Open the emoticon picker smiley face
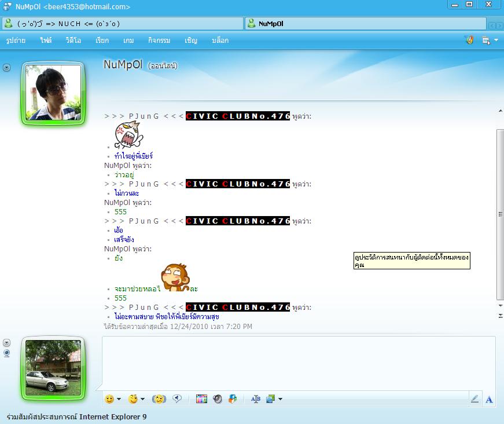Viewport: 504px width, 424px height. 109,399
